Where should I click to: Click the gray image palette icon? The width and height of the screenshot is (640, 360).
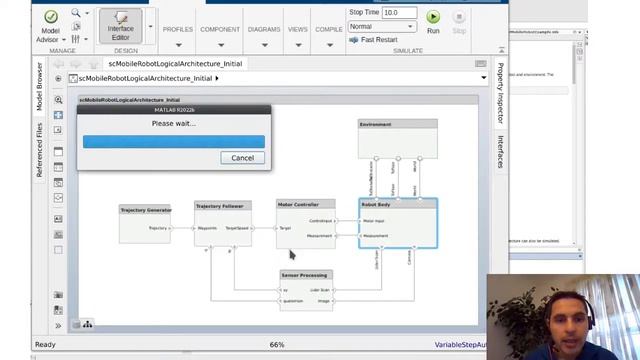pyautogui.click(x=58, y=235)
